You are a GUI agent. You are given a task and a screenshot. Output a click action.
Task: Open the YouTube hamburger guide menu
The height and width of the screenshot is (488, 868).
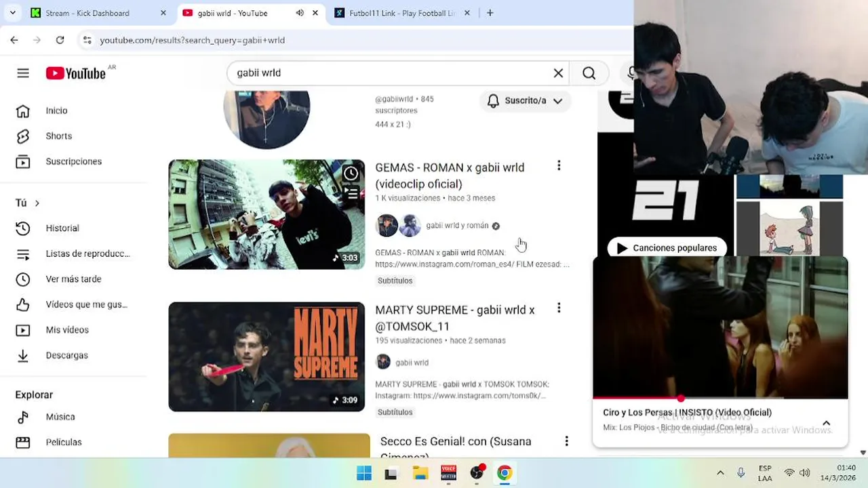(x=23, y=73)
